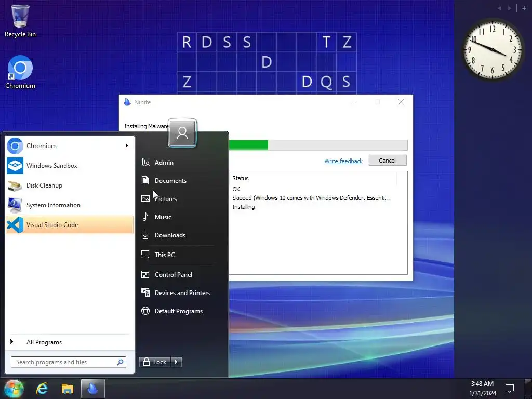Screen dimensions: 532x399
Task: Minimize the Ninite window
Action: (x=353, y=102)
